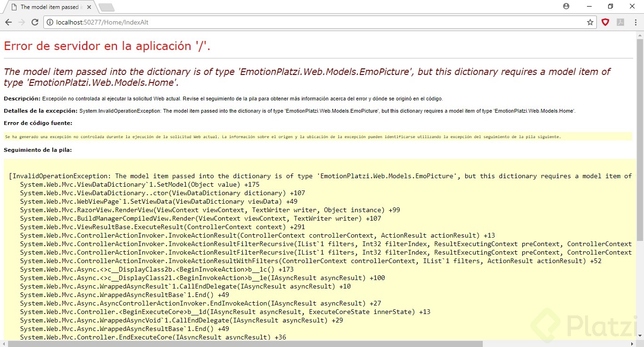The image size is (644, 347).
Task: Open browser settings through the customize menu
Action: point(636,22)
